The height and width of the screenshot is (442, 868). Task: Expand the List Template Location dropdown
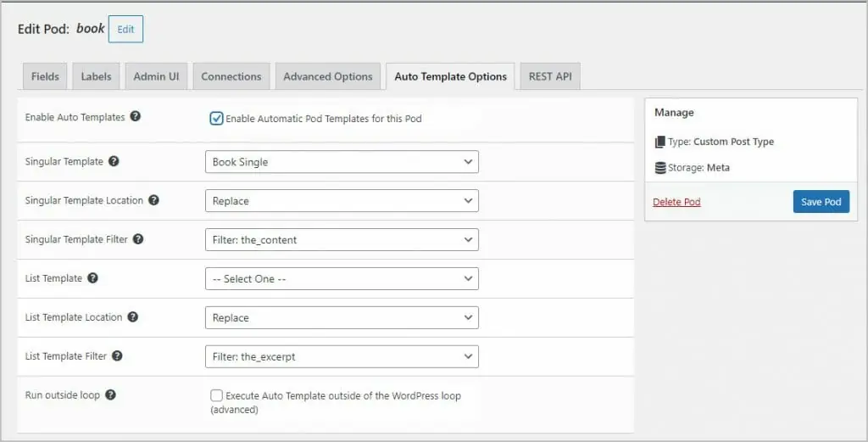coord(342,317)
